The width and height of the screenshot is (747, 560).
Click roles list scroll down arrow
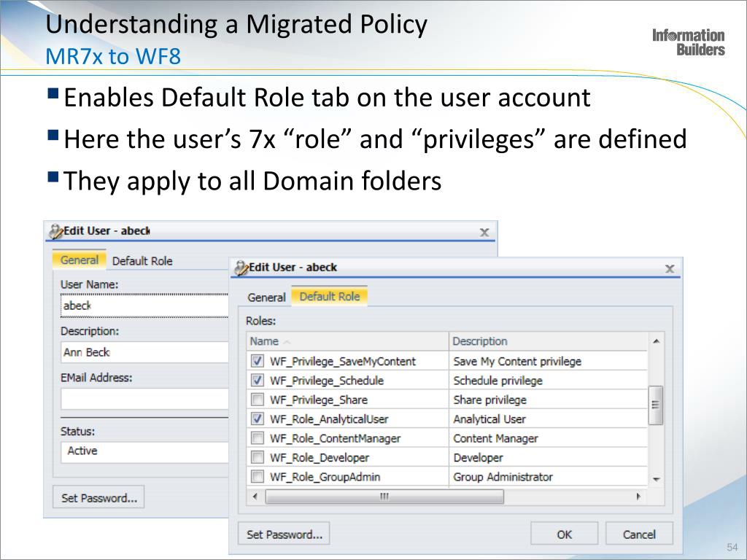tap(656, 479)
